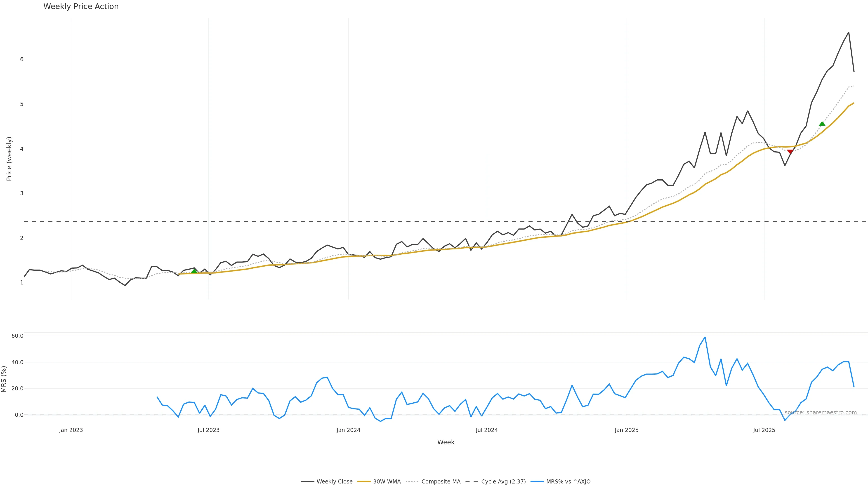Click the Jan 2023 x-axis label
Viewport: 868px width, 488px height.
[x=71, y=430]
